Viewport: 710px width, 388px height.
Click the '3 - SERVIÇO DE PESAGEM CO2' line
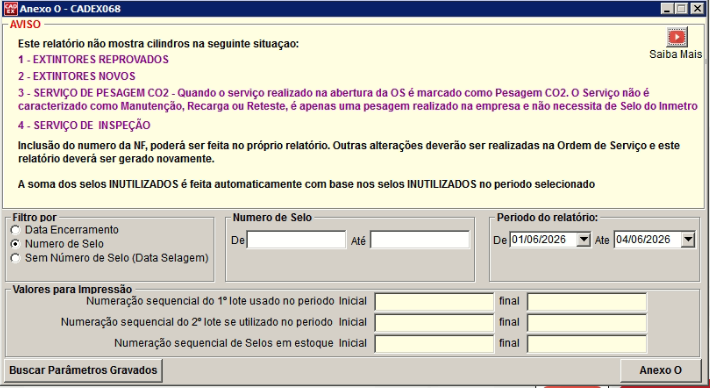tap(357, 100)
